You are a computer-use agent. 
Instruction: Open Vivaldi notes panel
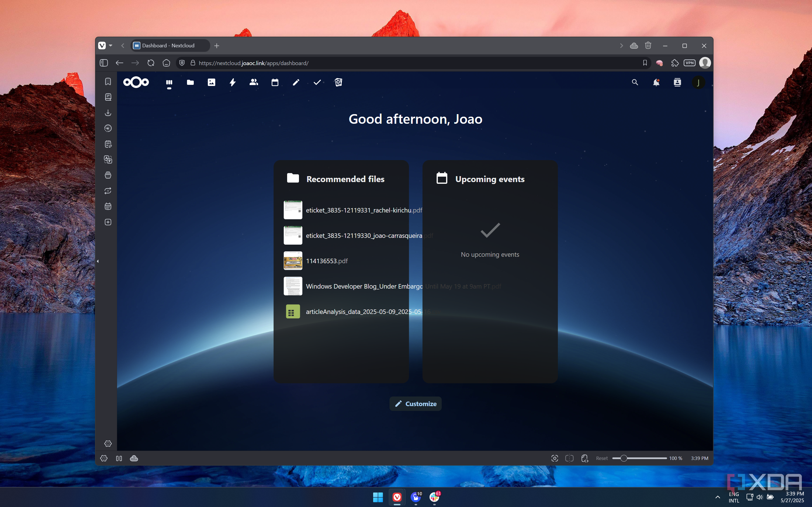click(x=108, y=144)
